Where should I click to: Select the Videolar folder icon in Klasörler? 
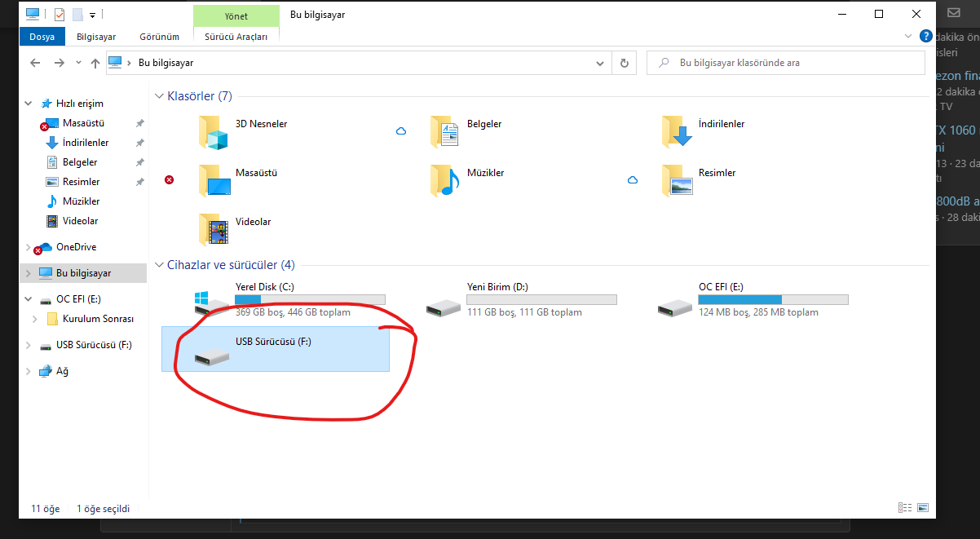pyautogui.click(x=214, y=230)
